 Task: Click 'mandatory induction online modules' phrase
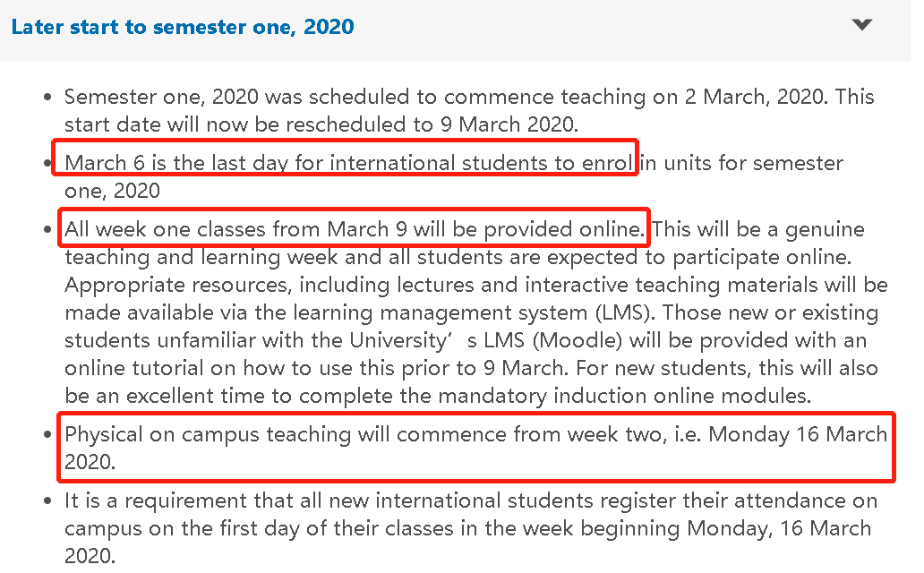[624, 396]
